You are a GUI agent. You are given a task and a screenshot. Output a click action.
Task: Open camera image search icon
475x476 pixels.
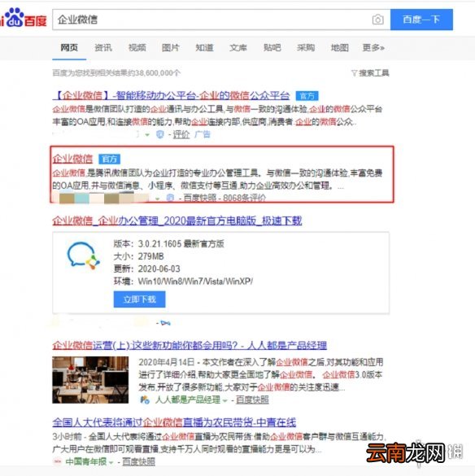click(377, 20)
